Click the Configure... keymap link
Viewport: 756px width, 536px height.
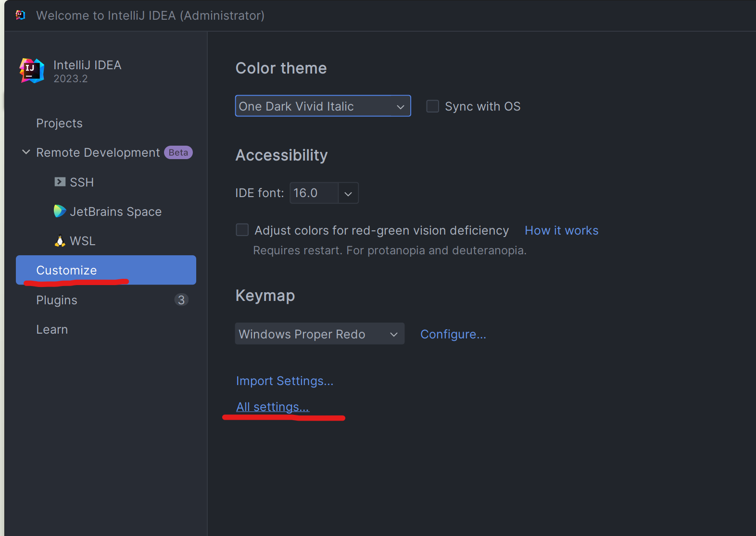453,334
